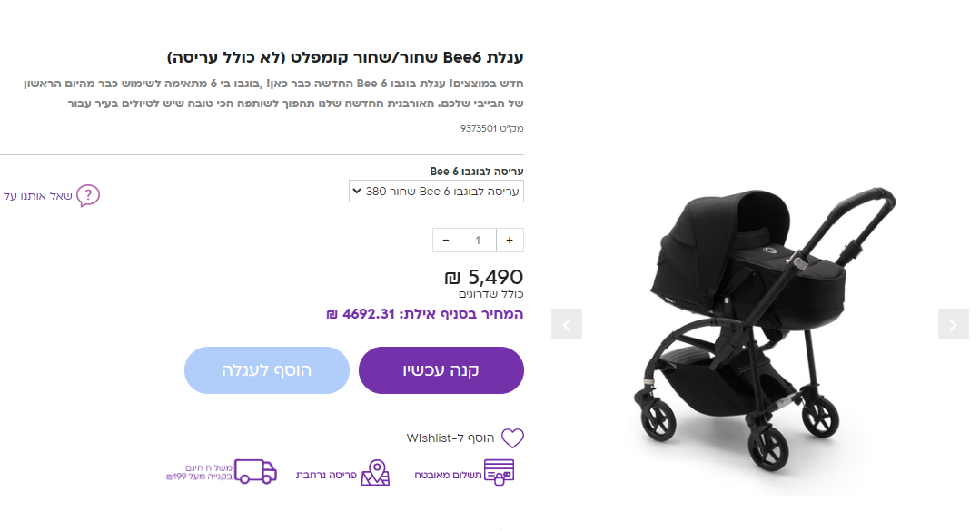Screen dimensions: 980x531
Task: Click the heart wishlist icon
Action: coord(513,438)
